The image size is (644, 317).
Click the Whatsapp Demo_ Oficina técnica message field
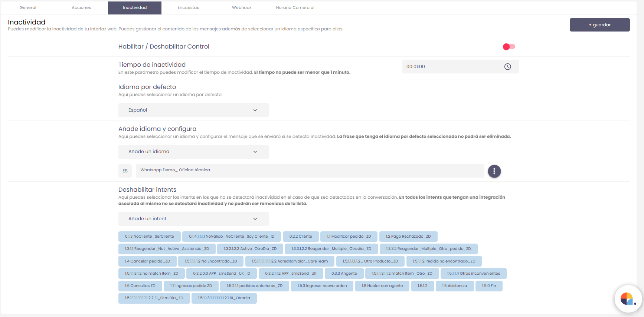point(310,171)
